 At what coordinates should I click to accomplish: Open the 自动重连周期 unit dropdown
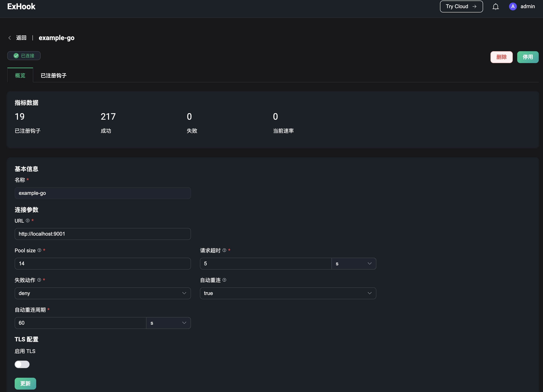(168, 323)
